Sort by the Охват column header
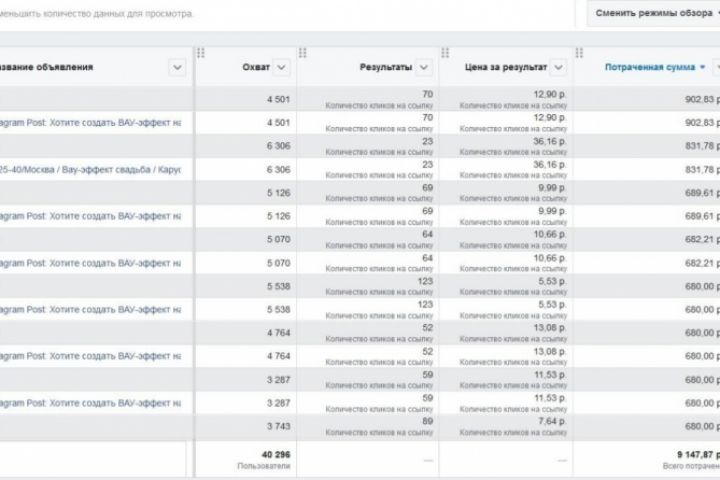This screenshot has width=720, height=480. click(255, 67)
